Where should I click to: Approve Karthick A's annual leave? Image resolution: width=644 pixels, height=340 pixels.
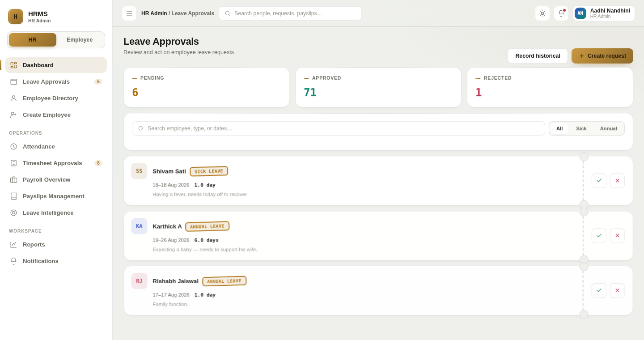(599, 236)
